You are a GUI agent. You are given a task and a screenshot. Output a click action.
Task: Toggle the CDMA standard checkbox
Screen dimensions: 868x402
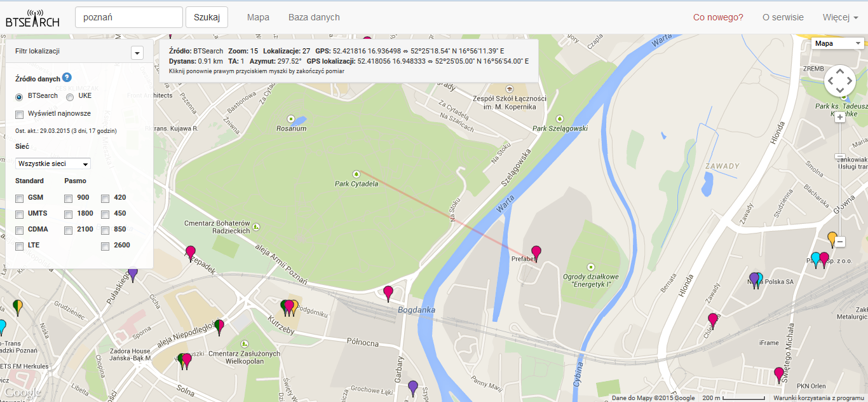[x=19, y=230]
